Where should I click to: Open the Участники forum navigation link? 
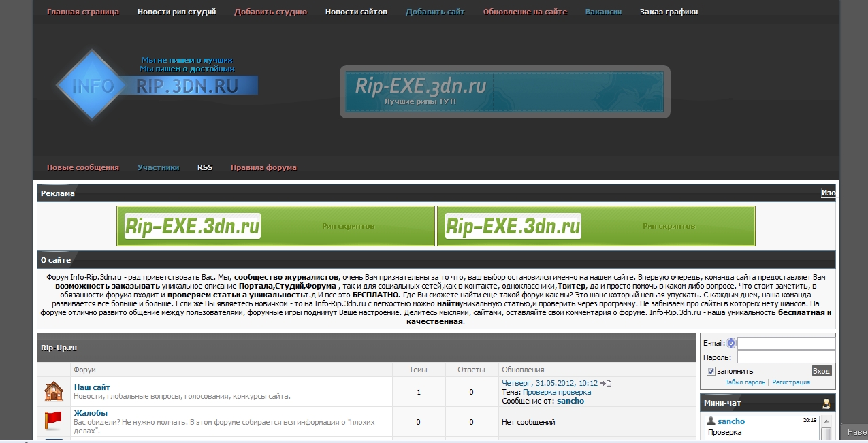(x=158, y=167)
